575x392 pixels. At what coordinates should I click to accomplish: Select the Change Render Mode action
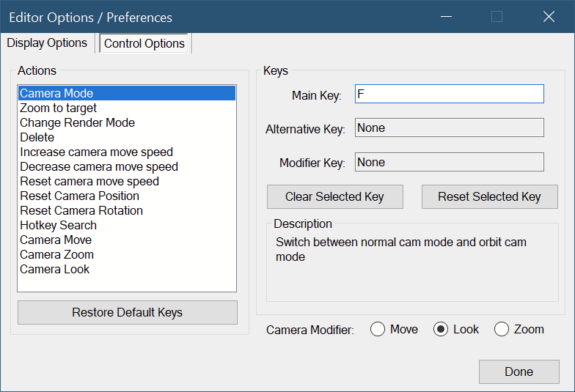[x=77, y=123]
